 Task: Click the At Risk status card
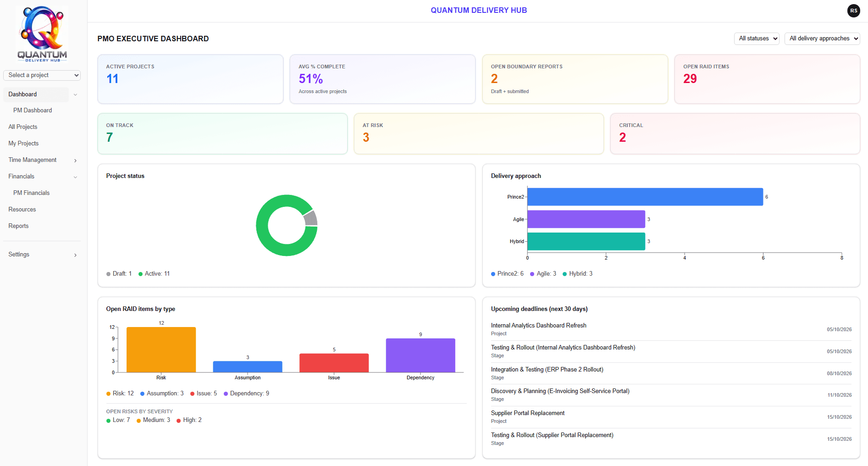pyautogui.click(x=479, y=134)
